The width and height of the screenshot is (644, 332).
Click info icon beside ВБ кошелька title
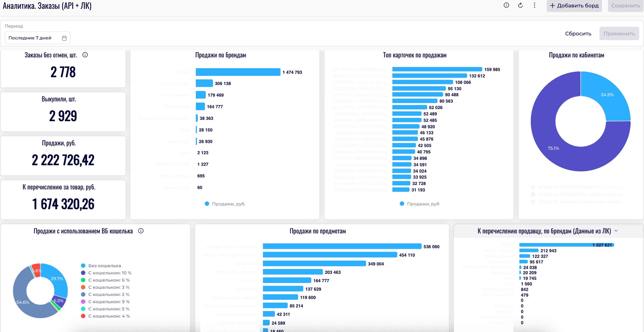coord(141,231)
